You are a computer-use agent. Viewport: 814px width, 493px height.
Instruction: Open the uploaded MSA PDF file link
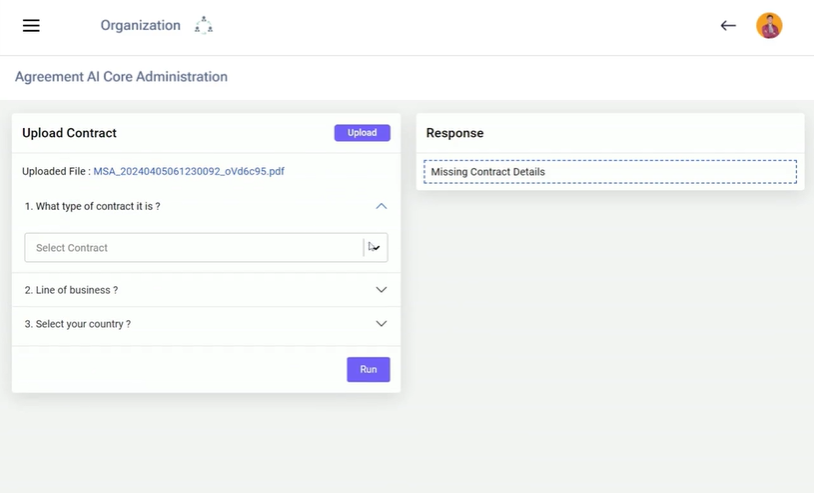pyautogui.click(x=189, y=171)
